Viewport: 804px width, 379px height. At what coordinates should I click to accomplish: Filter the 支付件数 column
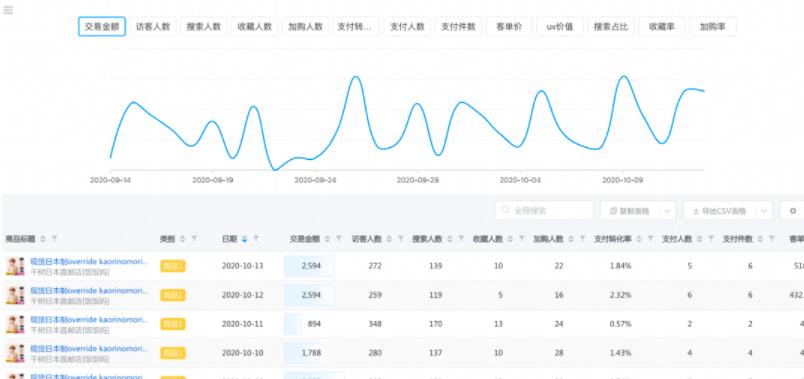coord(772,239)
